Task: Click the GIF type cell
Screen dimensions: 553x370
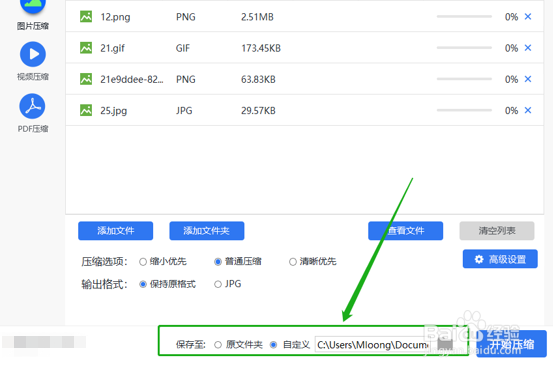Action: tap(183, 48)
